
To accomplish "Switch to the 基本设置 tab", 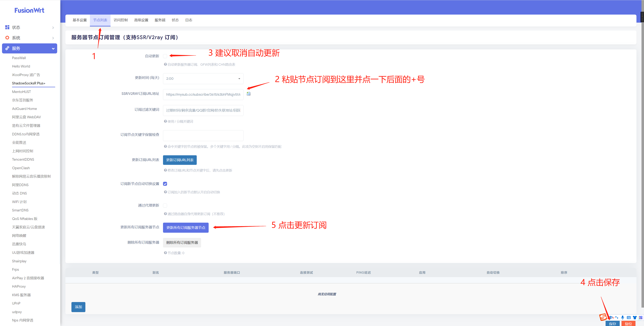I will (x=79, y=20).
